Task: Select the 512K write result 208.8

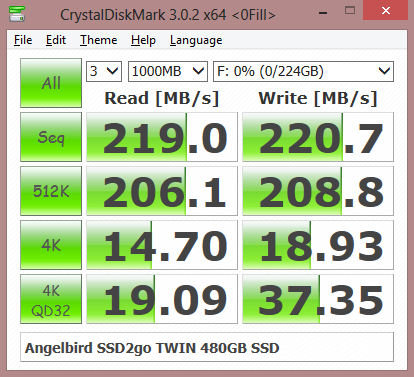Action: [x=318, y=191]
